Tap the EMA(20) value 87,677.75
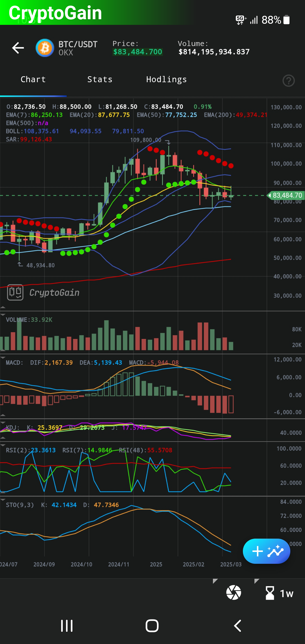The height and width of the screenshot is (644, 305). pyautogui.click(x=114, y=115)
